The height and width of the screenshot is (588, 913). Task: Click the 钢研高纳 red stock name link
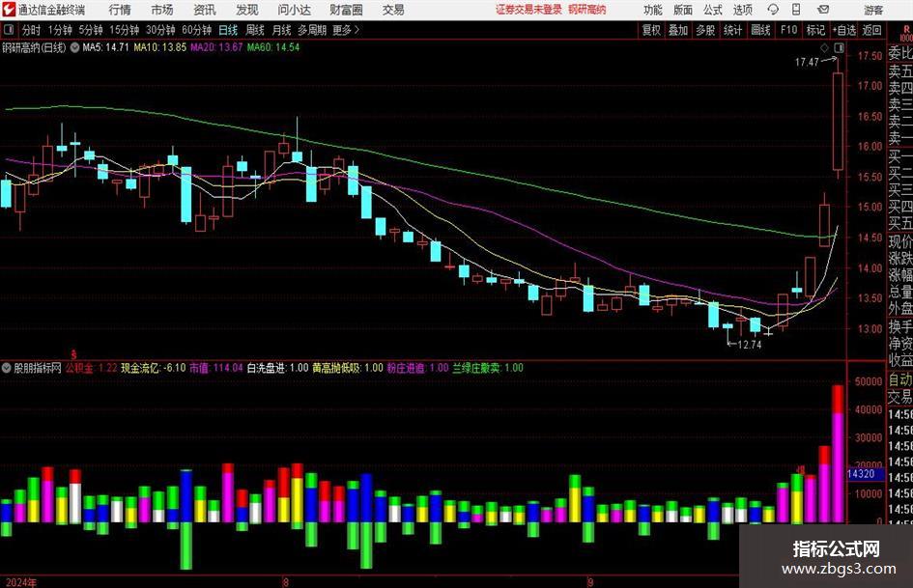587,10
